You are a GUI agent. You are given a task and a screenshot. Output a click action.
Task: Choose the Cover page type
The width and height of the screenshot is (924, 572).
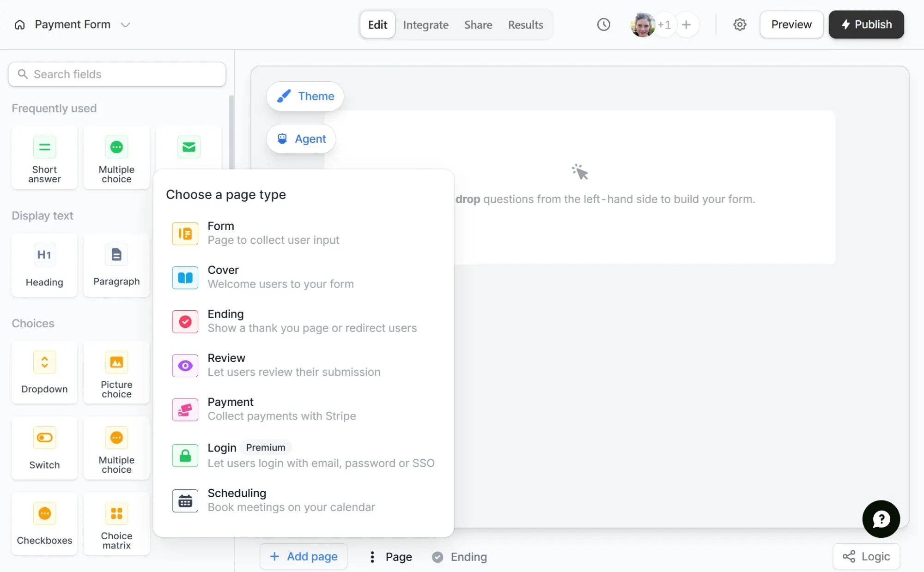click(x=304, y=277)
